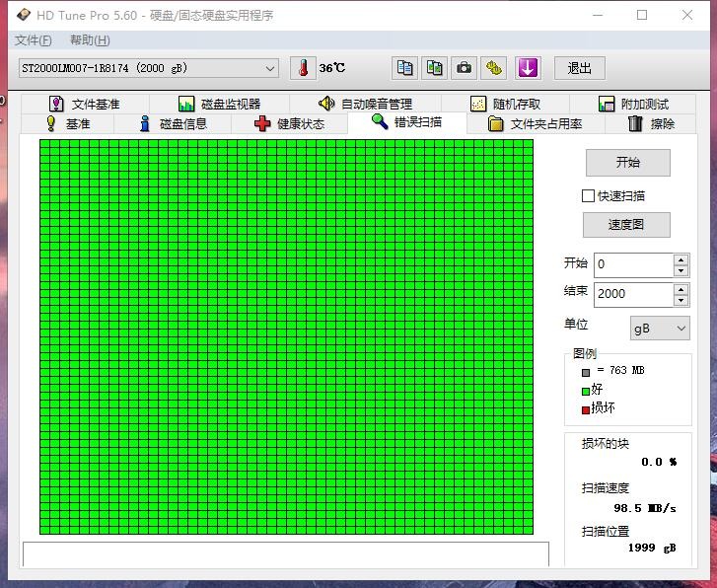
Task: Switch to the 基准 tab
Action: (x=68, y=124)
